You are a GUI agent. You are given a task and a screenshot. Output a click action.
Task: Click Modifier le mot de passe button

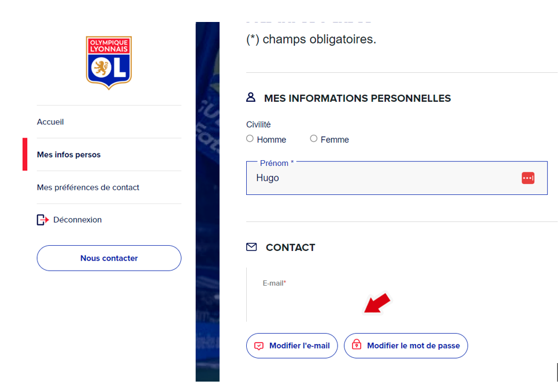coord(406,346)
